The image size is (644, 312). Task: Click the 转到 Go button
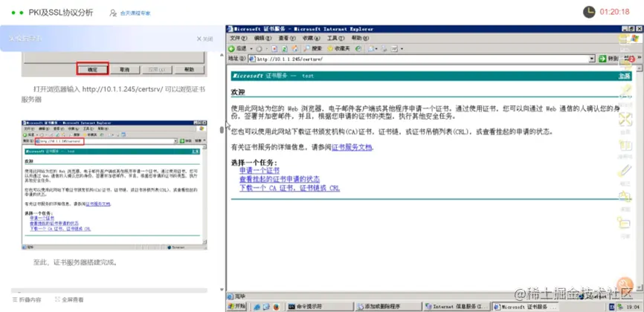click(608, 59)
